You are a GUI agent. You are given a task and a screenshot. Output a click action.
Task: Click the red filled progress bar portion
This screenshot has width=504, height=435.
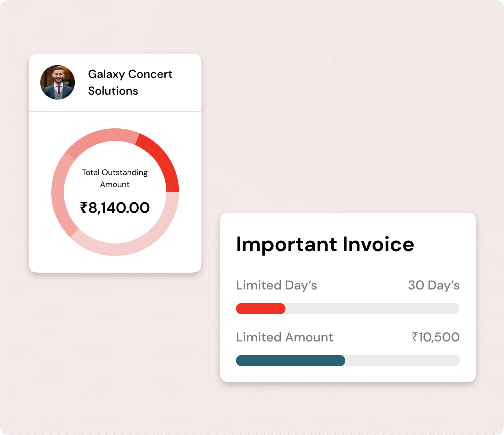pos(260,309)
